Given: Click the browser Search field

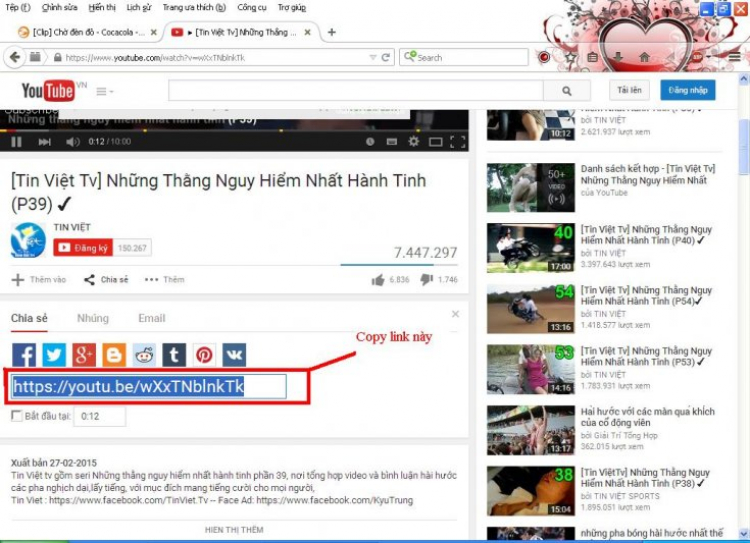Looking at the screenshot, I should (x=464, y=57).
